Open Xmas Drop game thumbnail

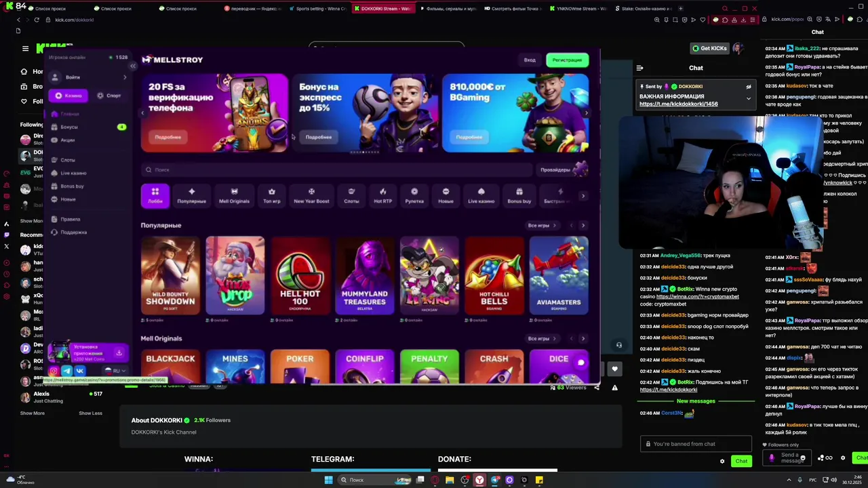(x=235, y=275)
